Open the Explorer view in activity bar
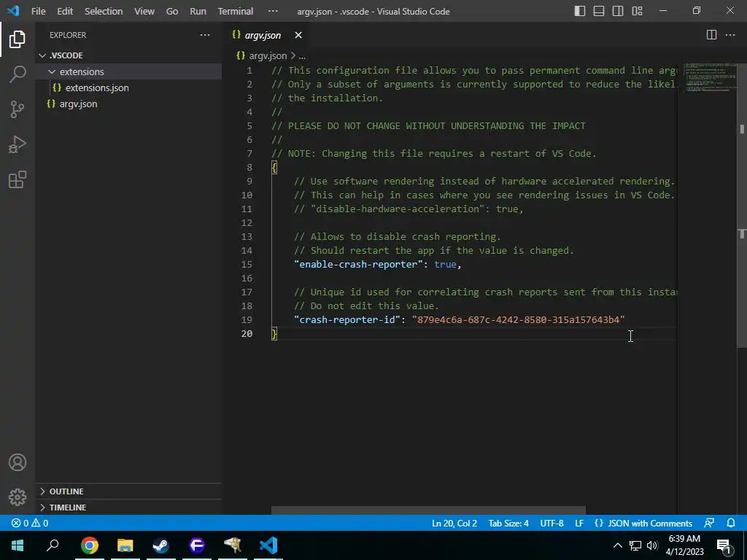Screen dimensions: 747x560 point(18,39)
